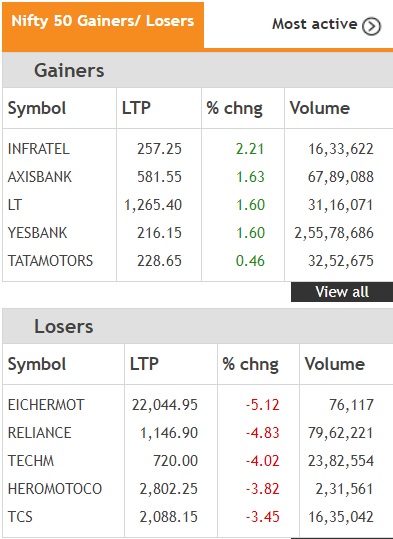Click the Gainers Volume column header

(320, 108)
